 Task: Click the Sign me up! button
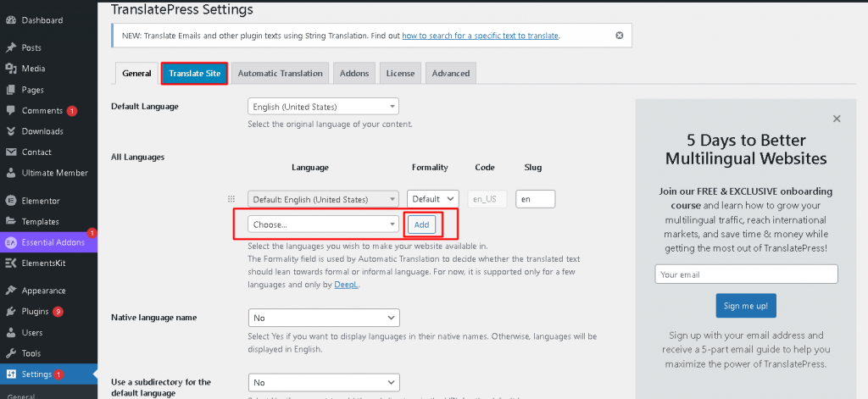pos(745,306)
